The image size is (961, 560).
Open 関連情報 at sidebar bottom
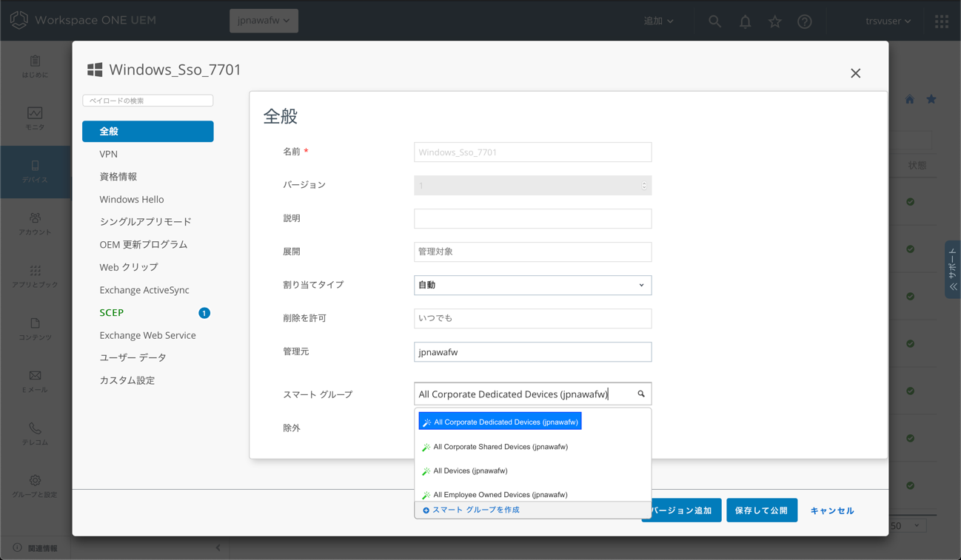35,548
